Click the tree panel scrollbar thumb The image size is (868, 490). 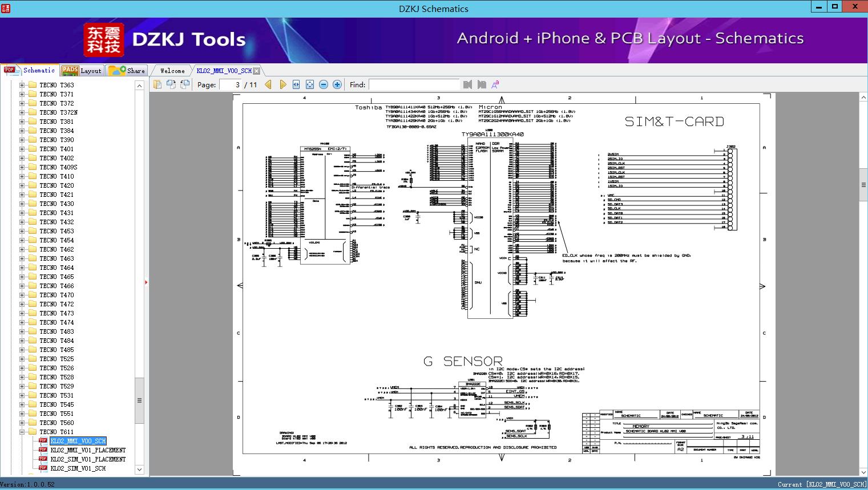[139, 400]
